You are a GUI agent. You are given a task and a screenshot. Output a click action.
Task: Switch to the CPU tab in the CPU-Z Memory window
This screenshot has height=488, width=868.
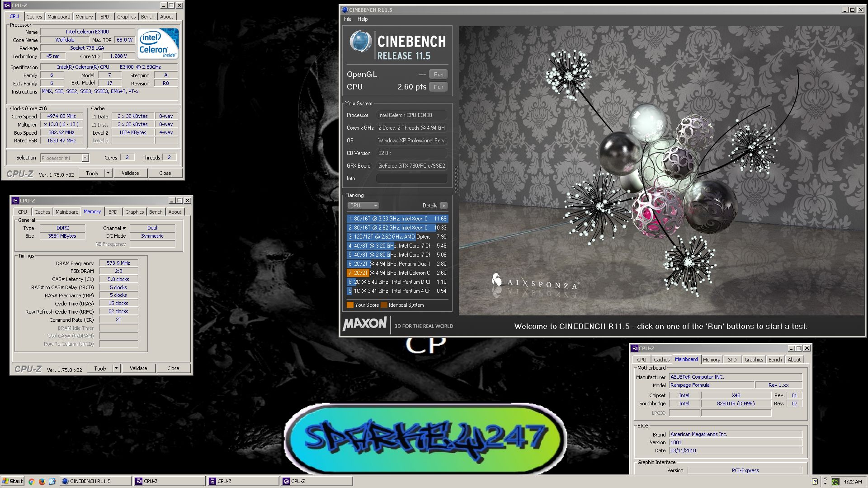pyautogui.click(x=22, y=212)
